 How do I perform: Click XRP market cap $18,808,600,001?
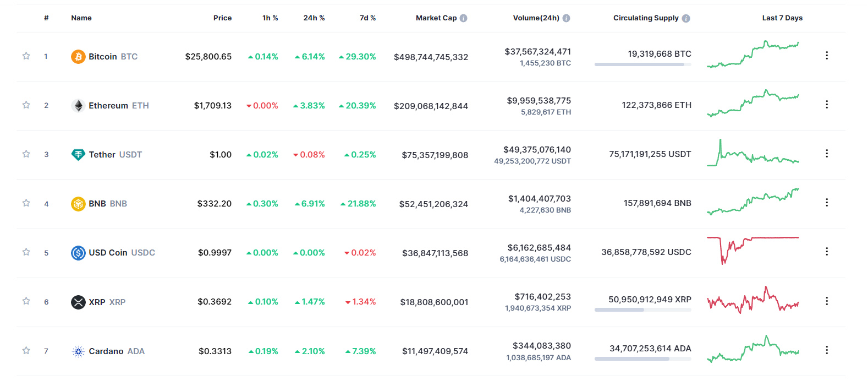click(x=435, y=302)
